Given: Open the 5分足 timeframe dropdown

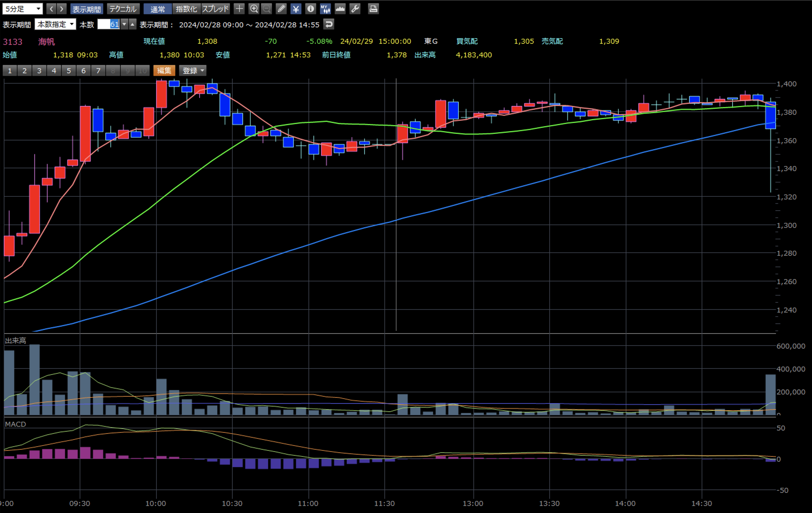Looking at the screenshot, I should point(23,9).
